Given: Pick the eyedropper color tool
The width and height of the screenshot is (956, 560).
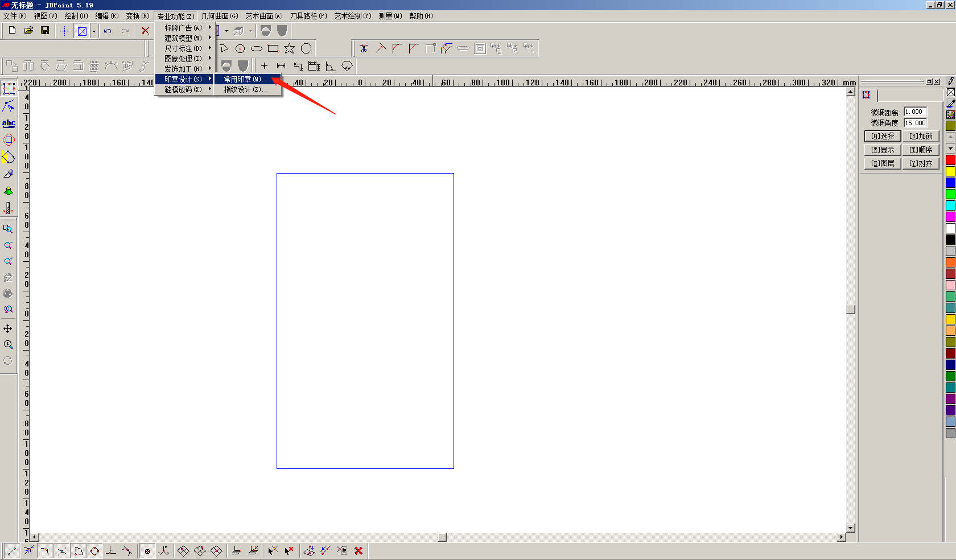Looking at the screenshot, I should pyautogui.click(x=950, y=104).
